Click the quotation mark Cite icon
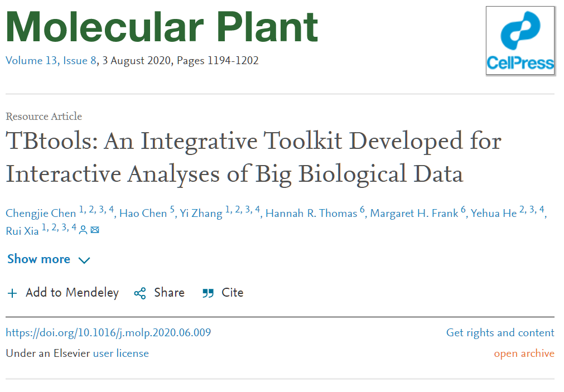Image resolution: width=564 pixels, height=392 pixels. pyautogui.click(x=208, y=293)
